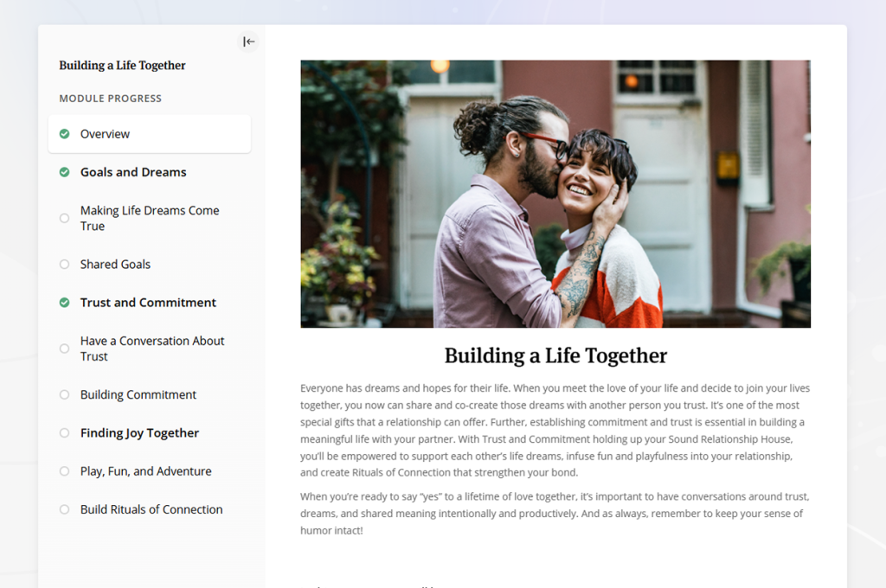The height and width of the screenshot is (588, 886).
Task: Click the green checkmark beside Overview
Action: [64, 134]
